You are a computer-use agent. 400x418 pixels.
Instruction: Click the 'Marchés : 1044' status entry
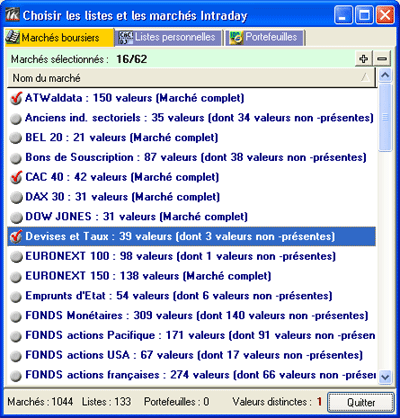coord(40,402)
